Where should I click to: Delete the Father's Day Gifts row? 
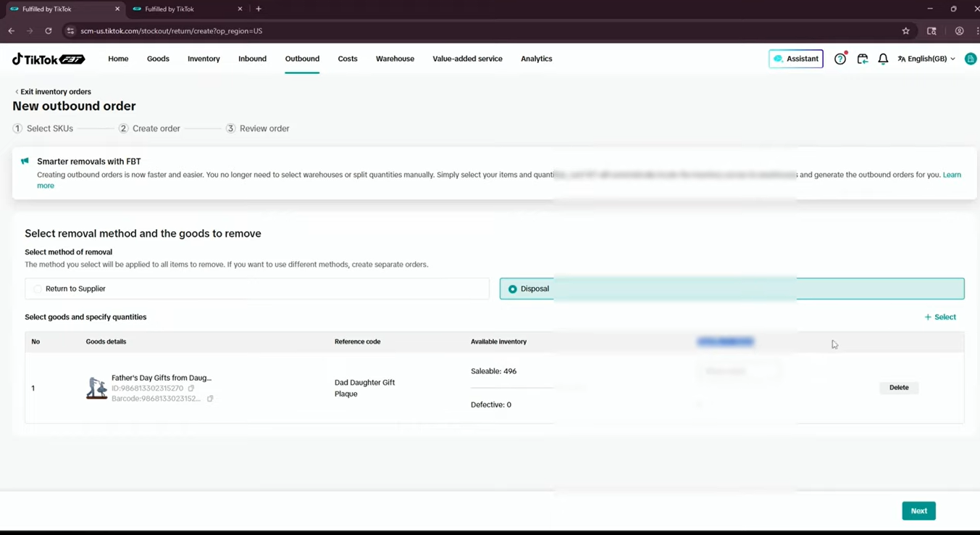click(x=899, y=388)
